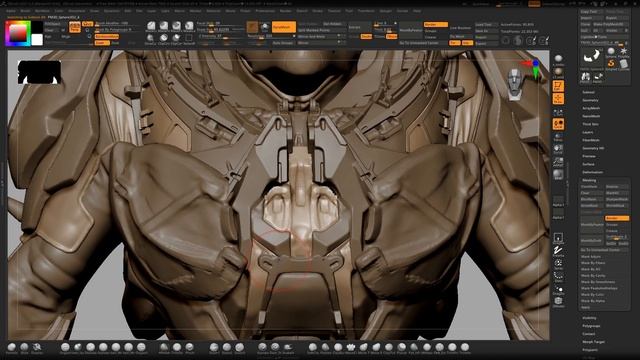Select the MaskPen brush icon
640x360 pixels.
(177, 26)
